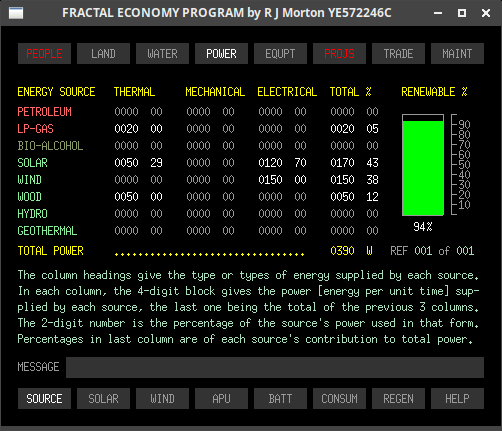Click the REF 001 of 001 indicator
The width and height of the screenshot is (502, 431).
point(432,251)
